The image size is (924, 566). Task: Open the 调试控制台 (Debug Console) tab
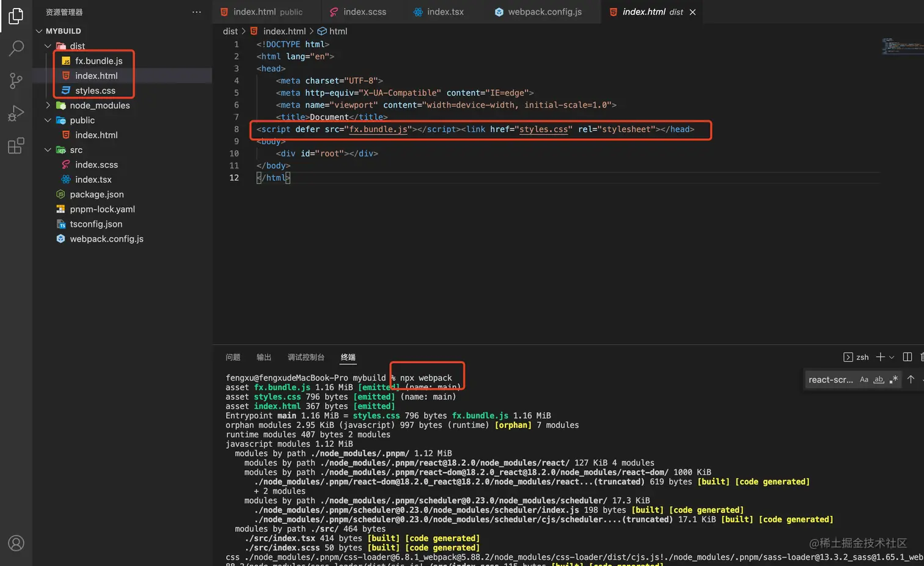click(306, 358)
